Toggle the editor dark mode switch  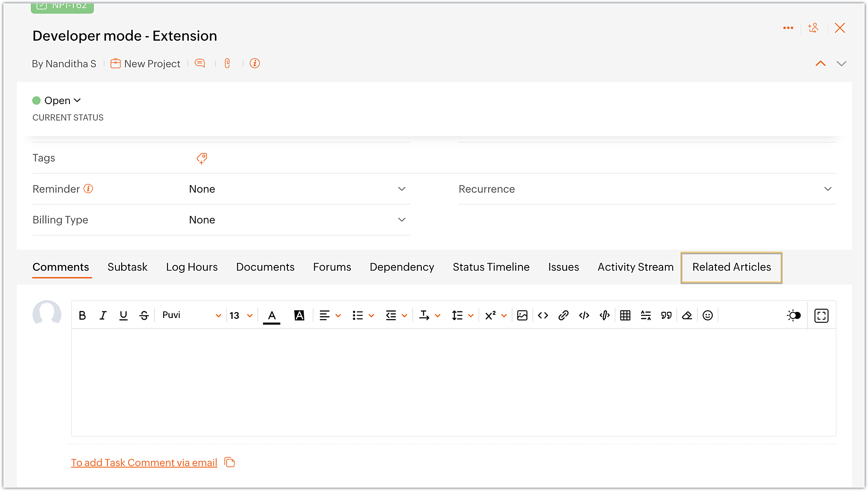click(x=794, y=315)
